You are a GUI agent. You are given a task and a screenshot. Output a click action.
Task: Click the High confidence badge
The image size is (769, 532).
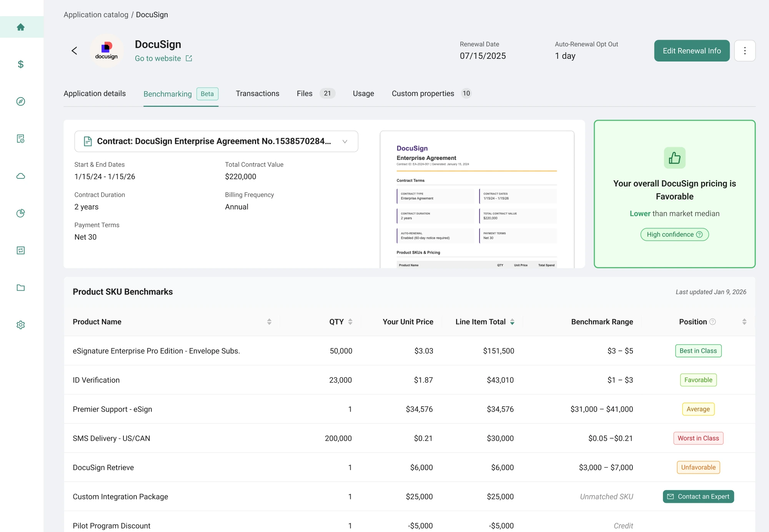(675, 234)
